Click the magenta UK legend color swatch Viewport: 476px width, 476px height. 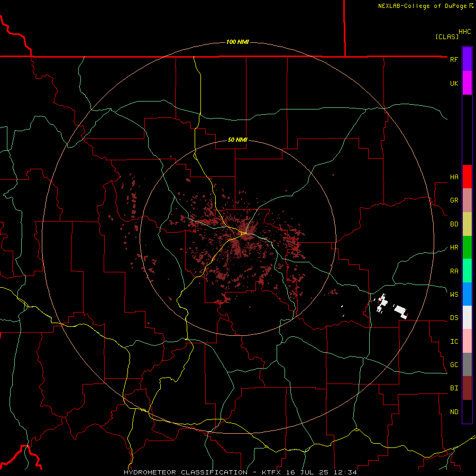click(x=467, y=83)
